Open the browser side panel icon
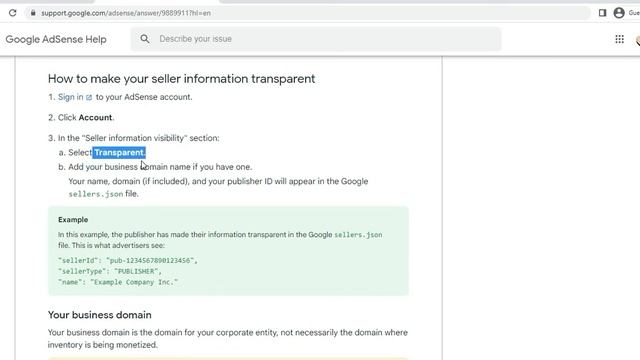This screenshot has height=360, width=640. [x=602, y=13]
